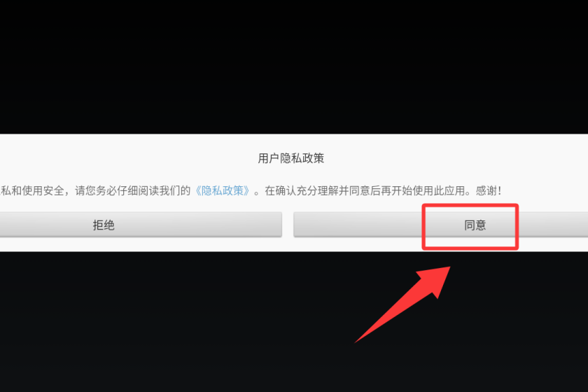The height and width of the screenshot is (392, 588).
Task: Click the gap between 拒绝 and 同意 buttons
Action: tap(288, 225)
